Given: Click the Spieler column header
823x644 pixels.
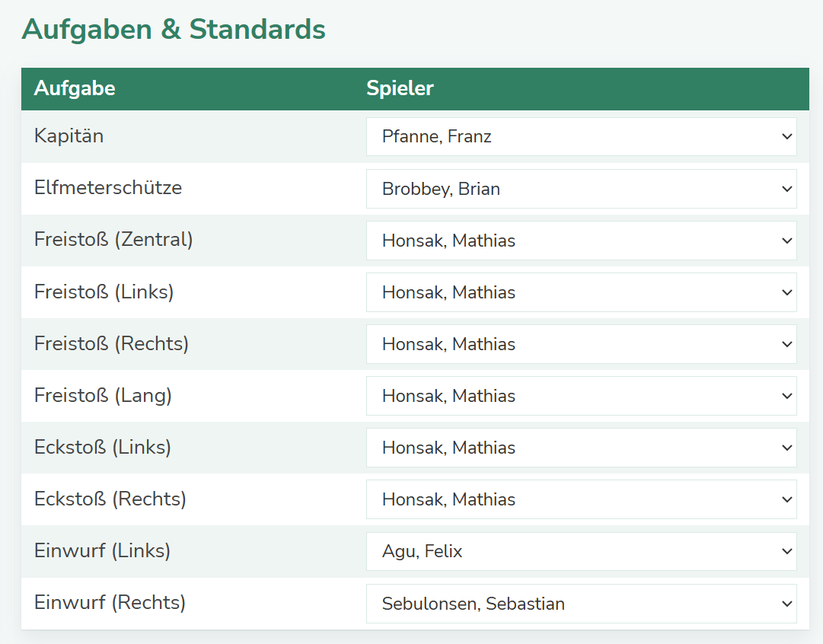Looking at the screenshot, I should (x=400, y=88).
